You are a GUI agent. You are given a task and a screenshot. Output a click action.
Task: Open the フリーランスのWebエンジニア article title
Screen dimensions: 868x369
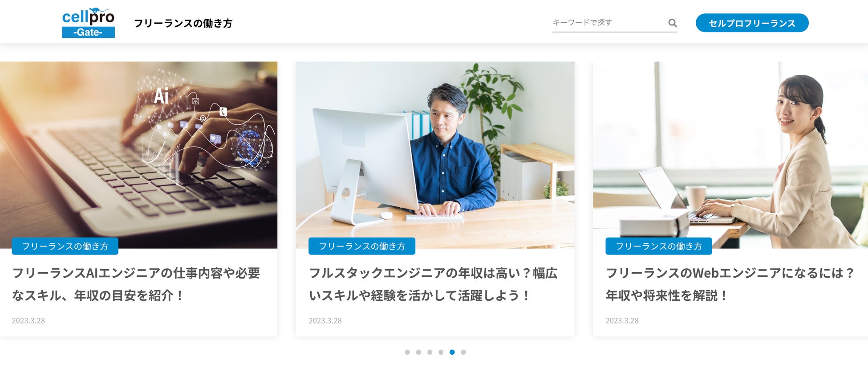(730, 284)
